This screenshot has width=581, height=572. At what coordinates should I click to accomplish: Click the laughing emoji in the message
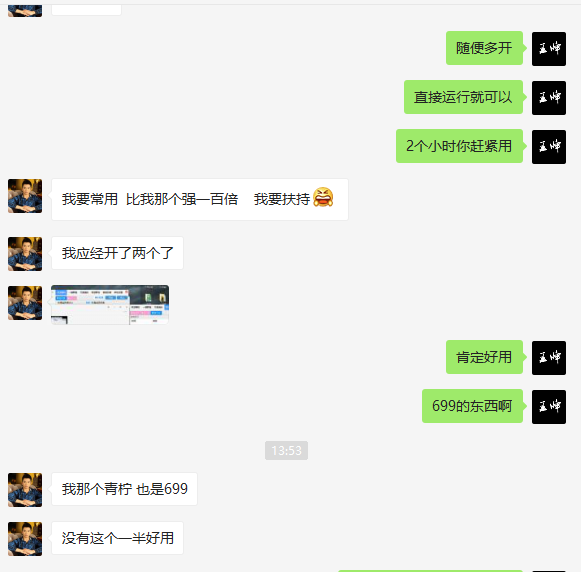tap(323, 197)
